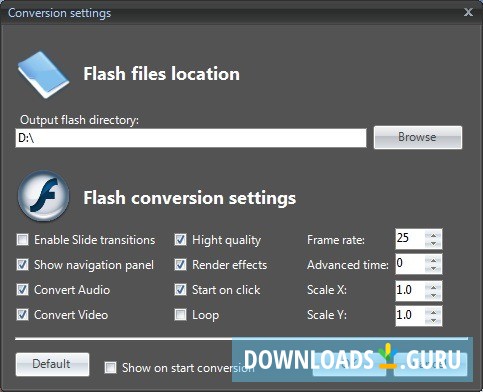
Task: Click the 'Scale Y:' label
Action: [327, 315]
